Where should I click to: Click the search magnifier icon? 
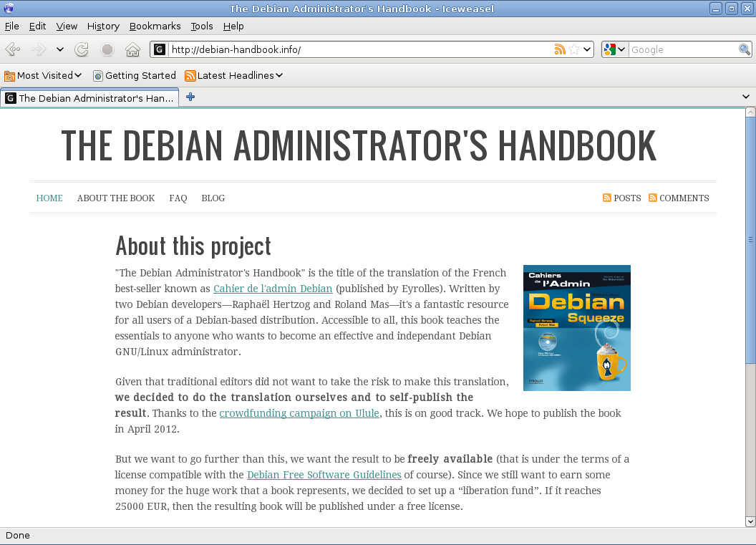pyautogui.click(x=745, y=49)
